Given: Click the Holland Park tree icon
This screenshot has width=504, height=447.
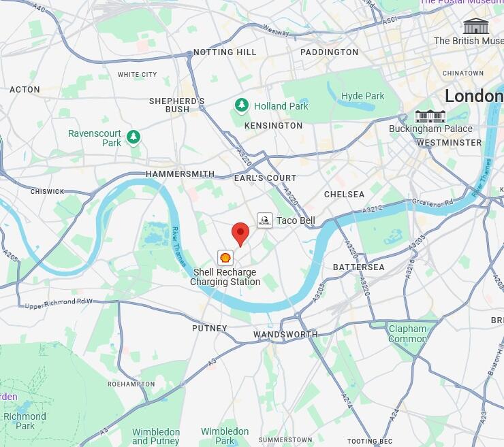Looking at the screenshot, I should coord(242,105).
